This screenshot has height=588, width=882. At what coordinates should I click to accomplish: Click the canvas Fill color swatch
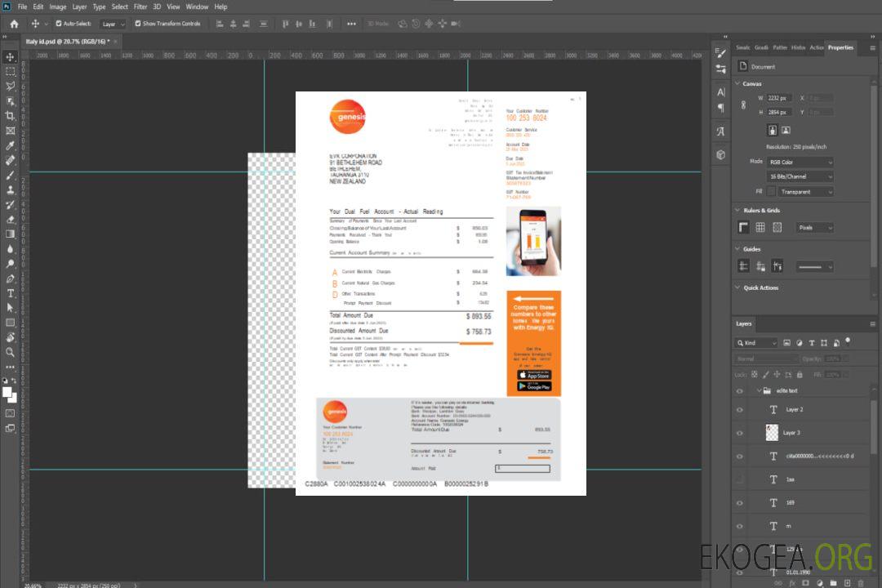pyautogui.click(x=771, y=192)
